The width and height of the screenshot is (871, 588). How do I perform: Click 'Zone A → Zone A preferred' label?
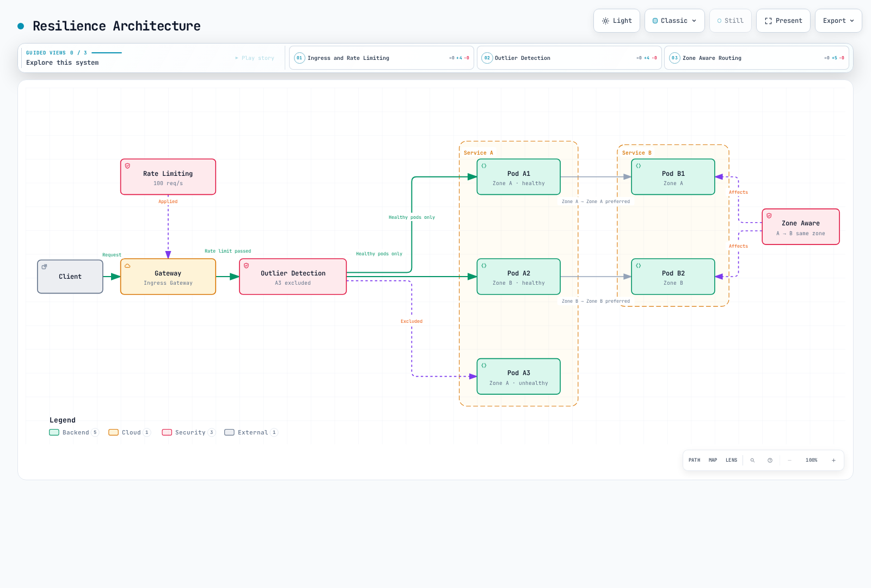click(x=596, y=201)
